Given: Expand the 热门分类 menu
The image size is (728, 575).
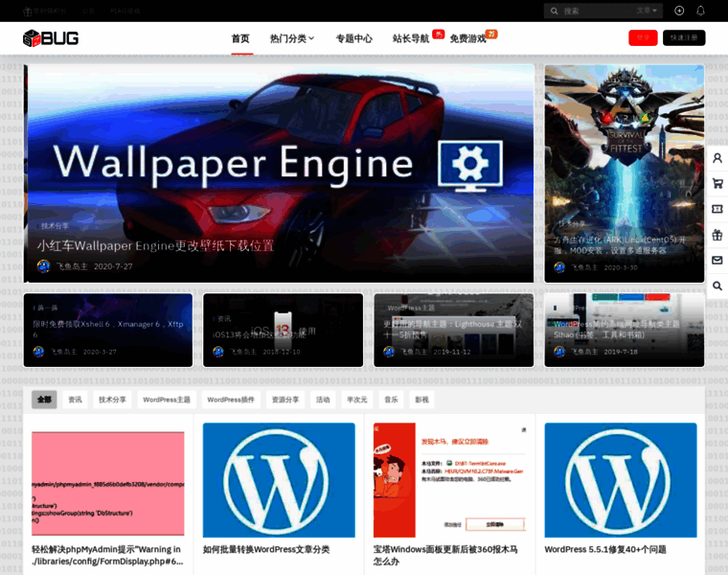Looking at the screenshot, I should 292,38.
